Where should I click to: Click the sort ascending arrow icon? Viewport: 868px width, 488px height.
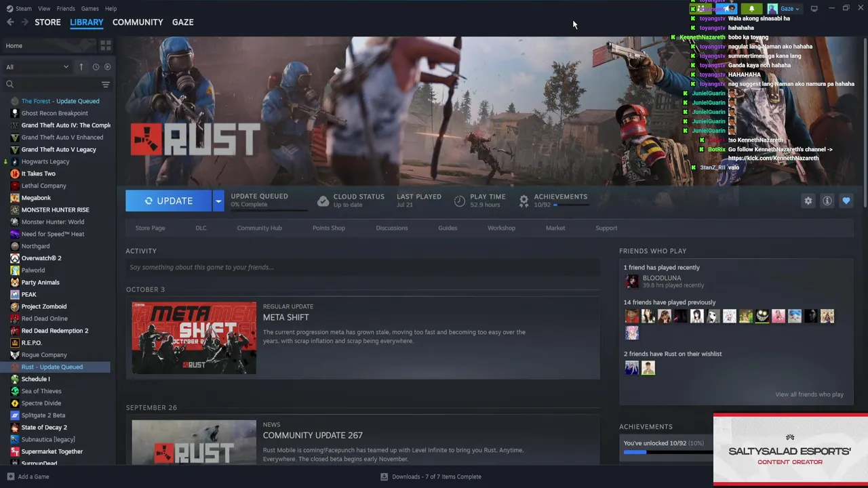click(81, 66)
